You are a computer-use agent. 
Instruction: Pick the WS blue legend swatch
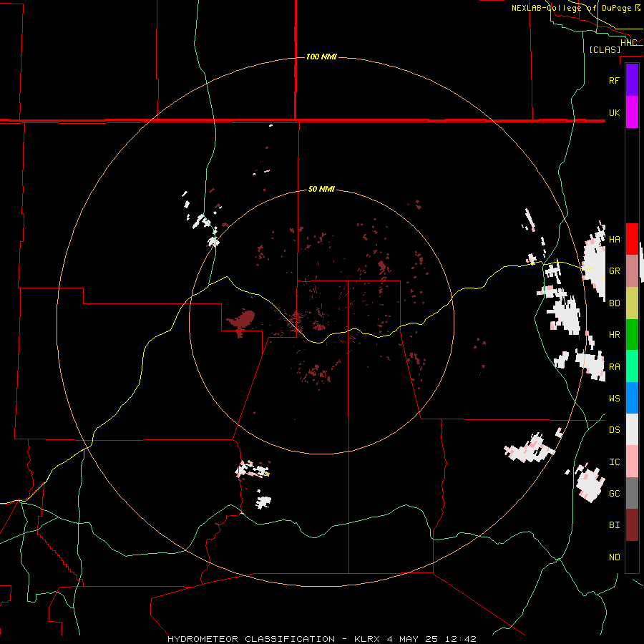[x=632, y=398]
